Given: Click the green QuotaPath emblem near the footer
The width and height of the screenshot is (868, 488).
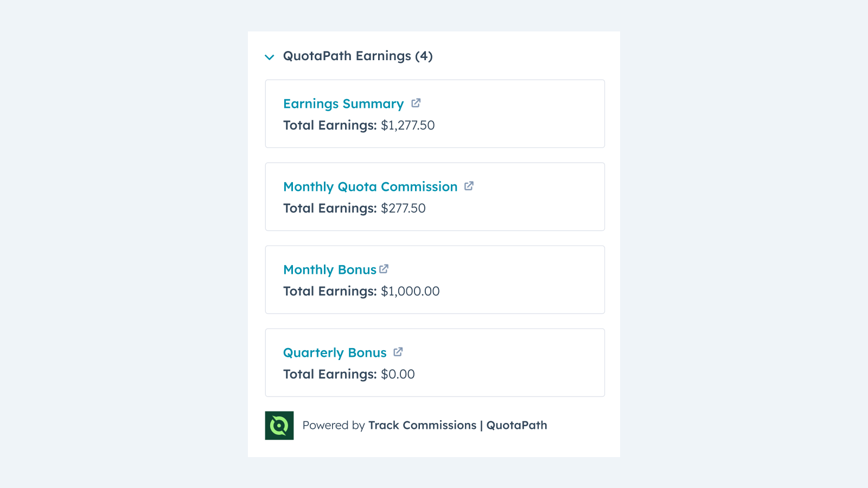Looking at the screenshot, I should pos(279,426).
